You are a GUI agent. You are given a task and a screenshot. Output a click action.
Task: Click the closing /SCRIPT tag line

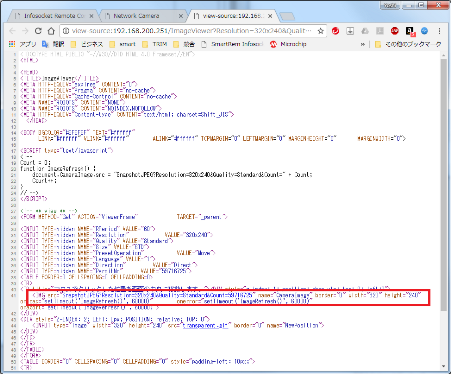point(34,198)
